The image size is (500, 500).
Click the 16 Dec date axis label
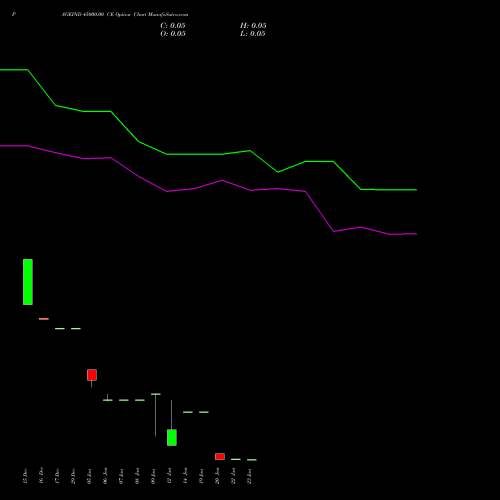point(41,476)
